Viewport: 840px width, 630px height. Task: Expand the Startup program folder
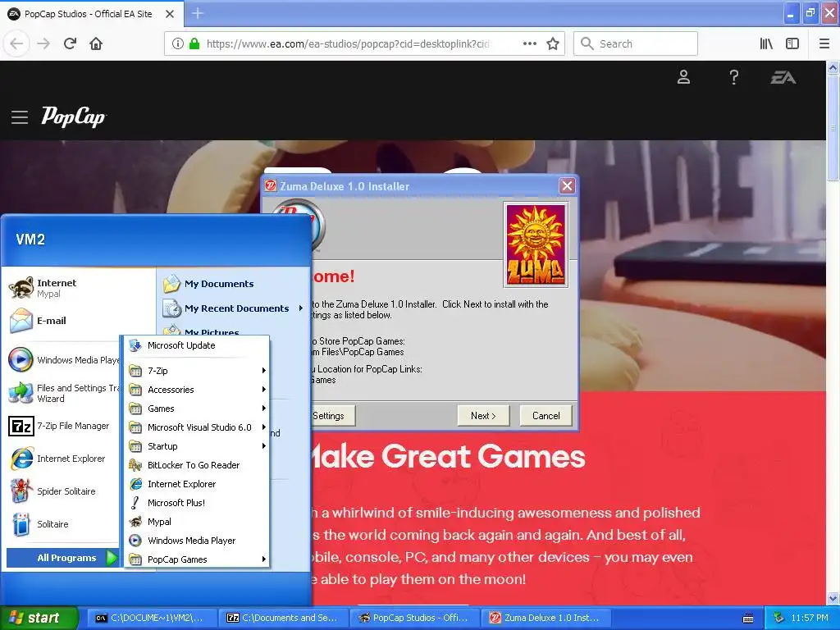coord(197,446)
